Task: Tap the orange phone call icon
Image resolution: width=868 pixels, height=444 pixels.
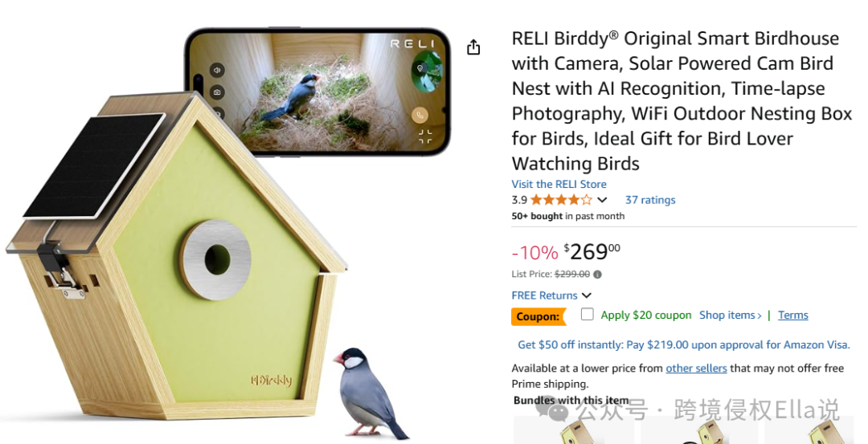Action: (420, 116)
